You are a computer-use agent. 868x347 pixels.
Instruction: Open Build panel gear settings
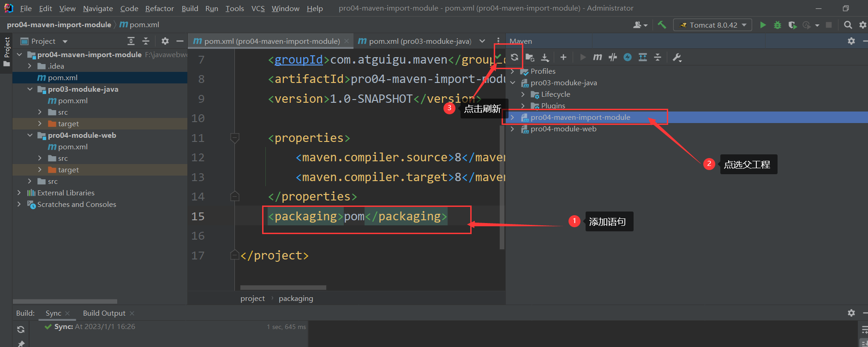pos(851,313)
